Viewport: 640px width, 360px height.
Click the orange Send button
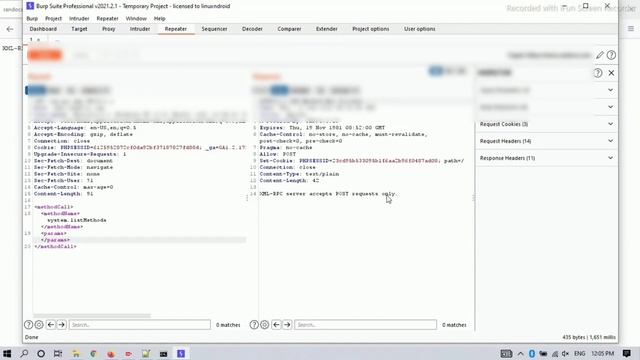[x=45, y=55]
